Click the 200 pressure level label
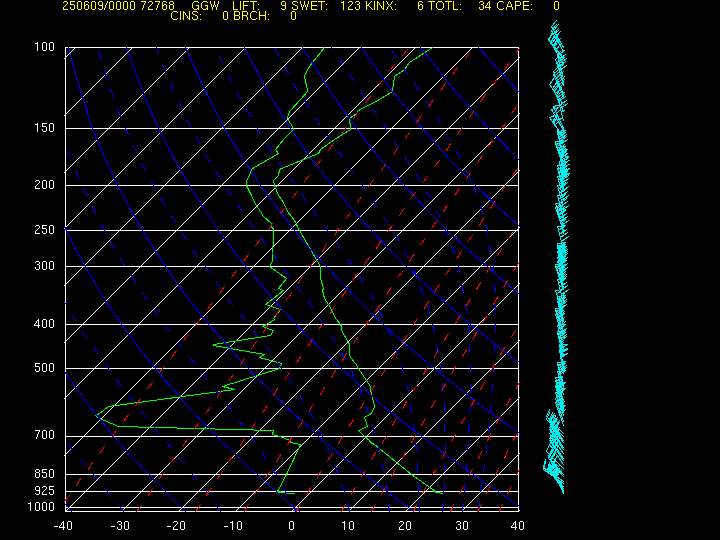The height and width of the screenshot is (540, 720). (45, 185)
